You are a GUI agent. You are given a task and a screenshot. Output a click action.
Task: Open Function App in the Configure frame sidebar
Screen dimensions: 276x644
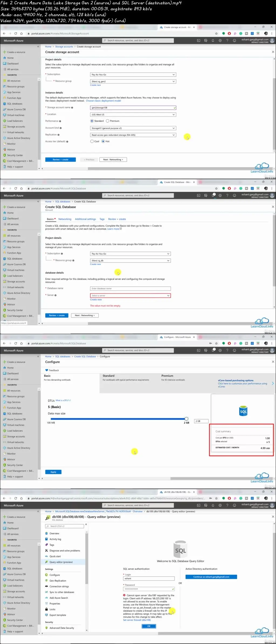[x=14, y=408]
